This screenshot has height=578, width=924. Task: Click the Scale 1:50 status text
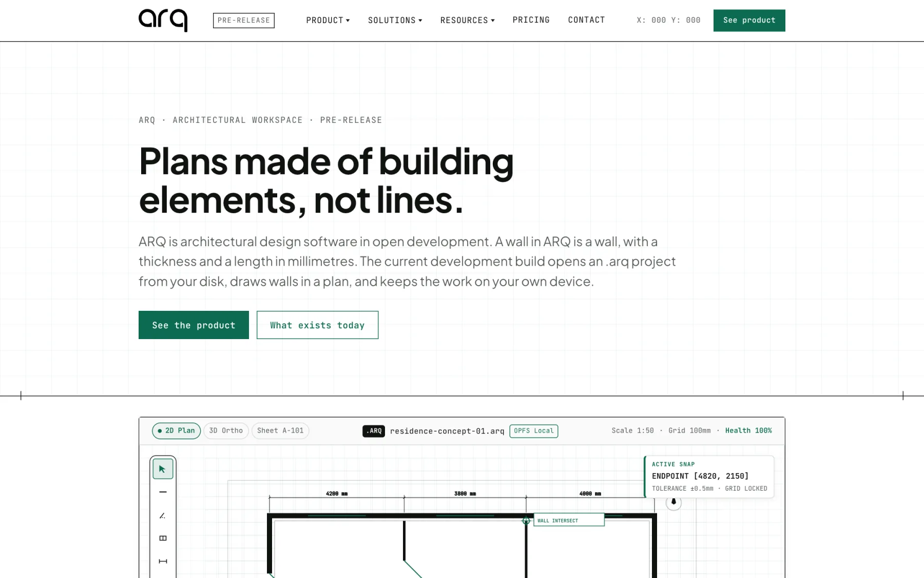click(x=632, y=431)
